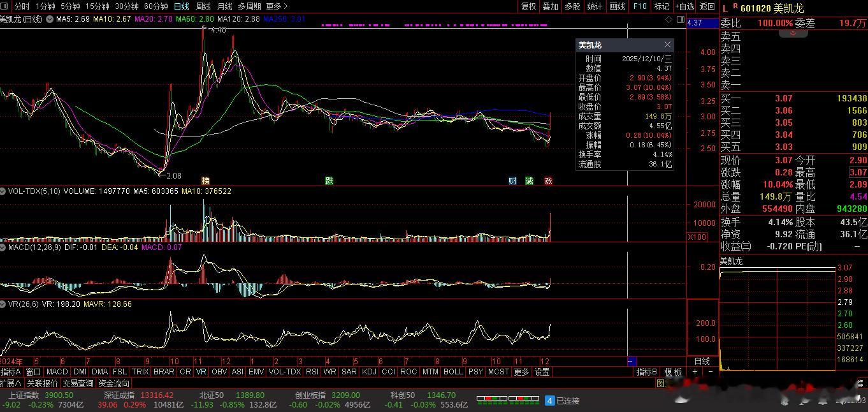Click the +自选 add to watchlist button
Screen dimensions: 868x412
pos(684,6)
